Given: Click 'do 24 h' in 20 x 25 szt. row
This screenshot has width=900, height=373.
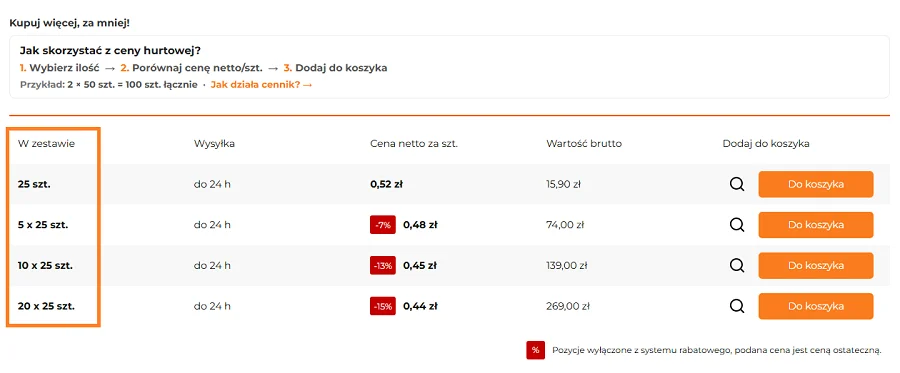Looking at the screenshot, I should tap(212, 306).
